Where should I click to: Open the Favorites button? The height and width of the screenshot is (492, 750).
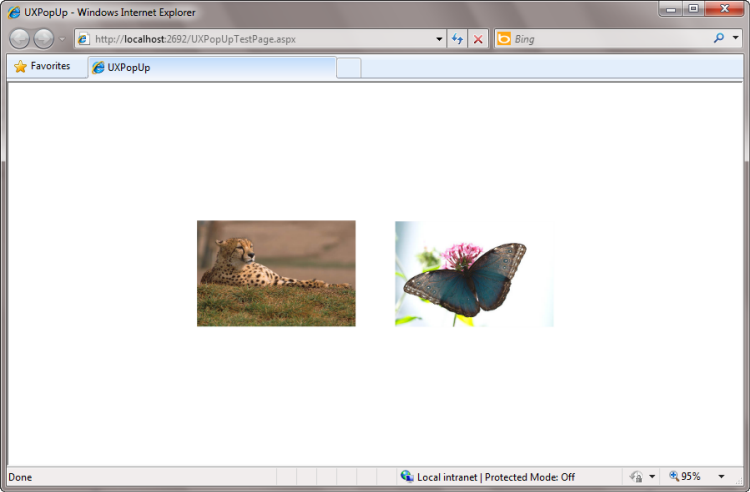tap(42, 66)
